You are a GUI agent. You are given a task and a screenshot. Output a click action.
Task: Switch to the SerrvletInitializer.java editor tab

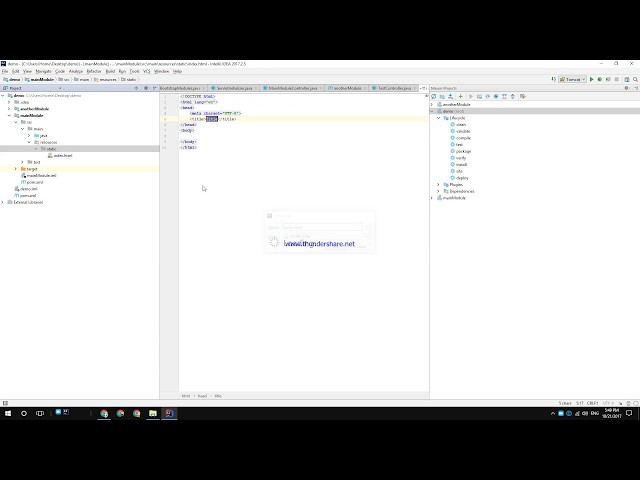[234, 88]
